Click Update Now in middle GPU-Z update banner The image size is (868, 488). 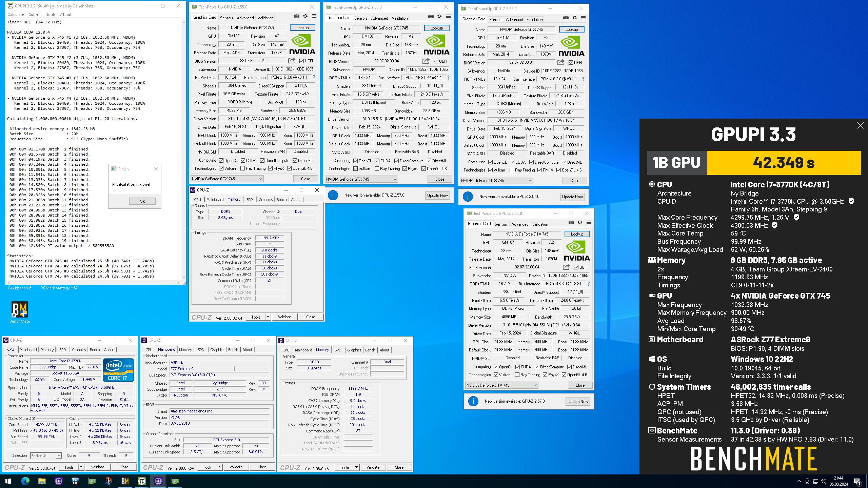pos(437,195)
